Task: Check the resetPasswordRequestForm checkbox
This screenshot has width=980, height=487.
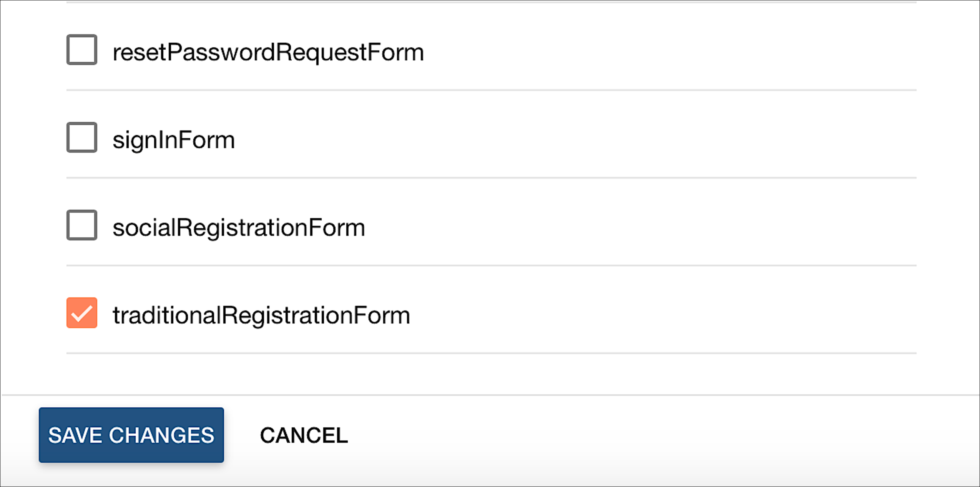Action: 82,50
